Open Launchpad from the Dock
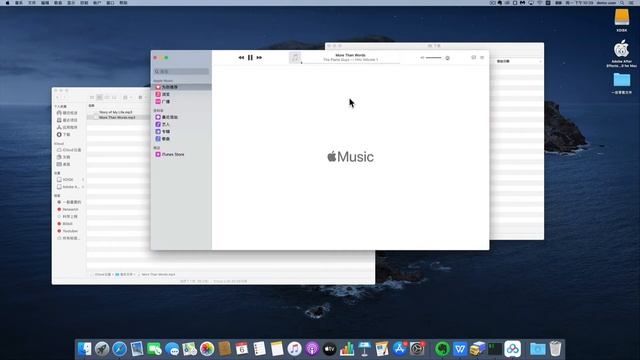 [x=102, y=349]
